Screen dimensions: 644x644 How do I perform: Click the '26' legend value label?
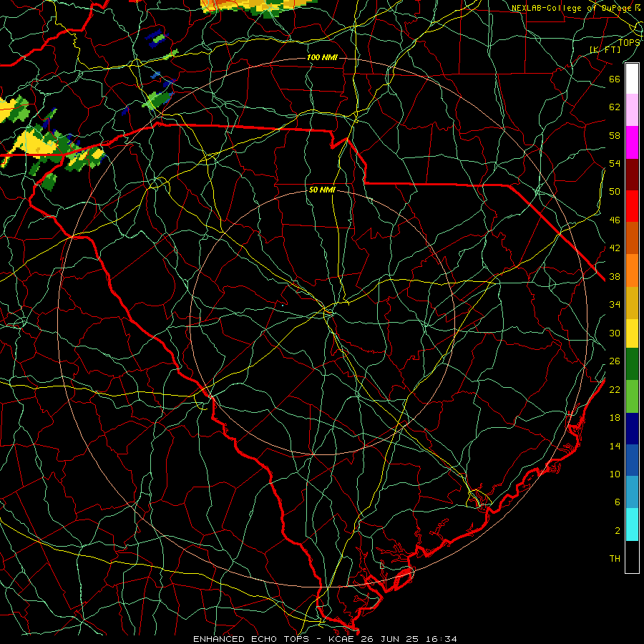click(615, 361)
